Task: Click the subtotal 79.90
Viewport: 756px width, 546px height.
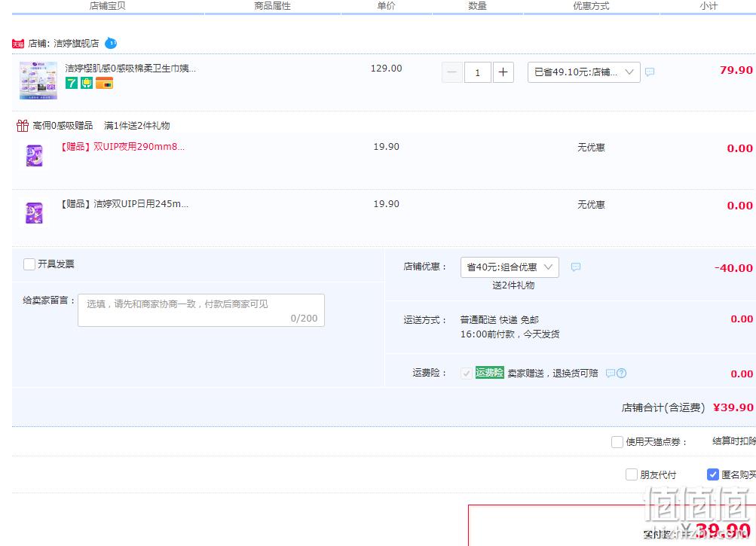Action: [736, 70]
